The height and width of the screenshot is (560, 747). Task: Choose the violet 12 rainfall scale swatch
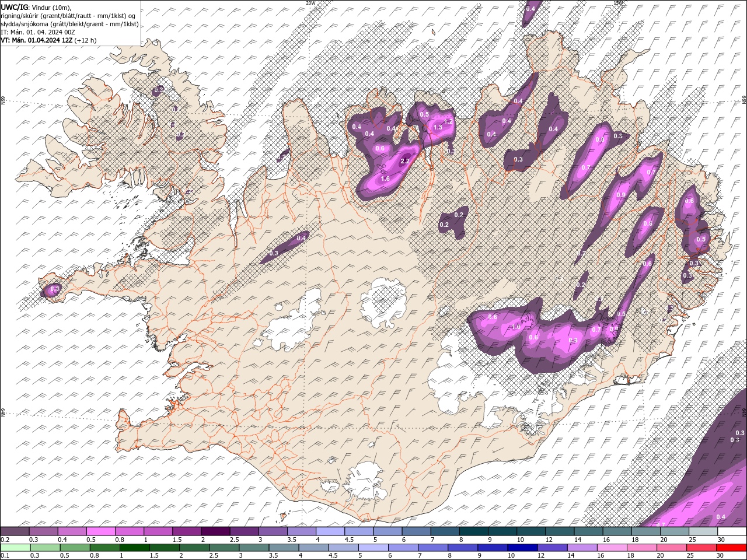coord(551,547)
